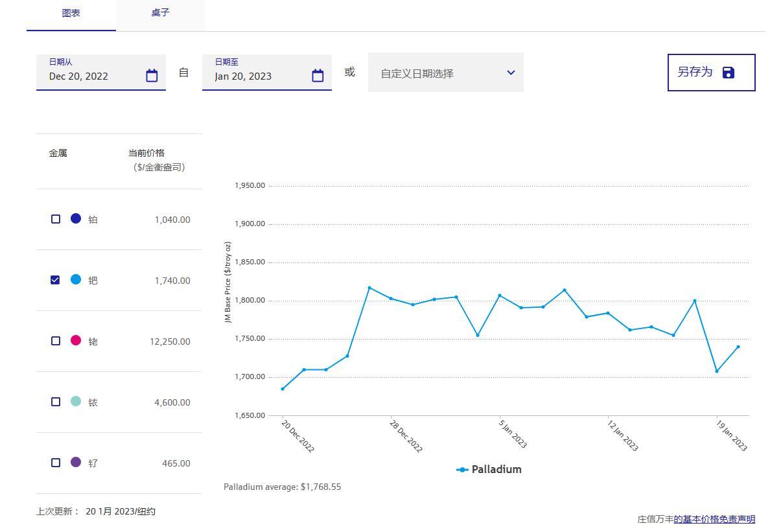This screenshot has width=770, height=532.
Task: Click the Palladium legend marker below chart
Action: coord(463,470)
